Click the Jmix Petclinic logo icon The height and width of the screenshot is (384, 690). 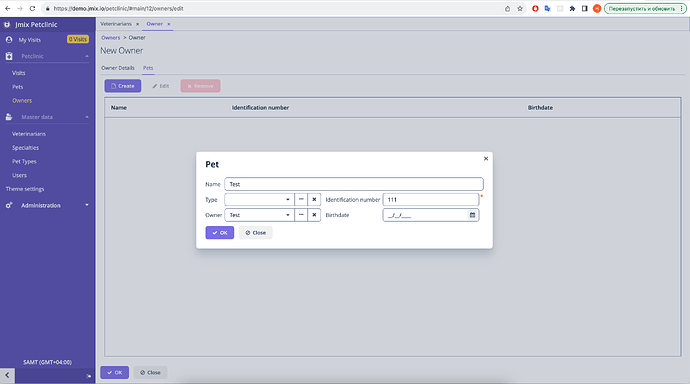7,25
